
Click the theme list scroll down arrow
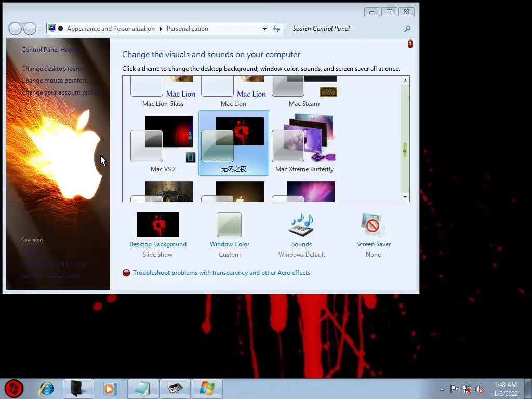coord(405,197)
